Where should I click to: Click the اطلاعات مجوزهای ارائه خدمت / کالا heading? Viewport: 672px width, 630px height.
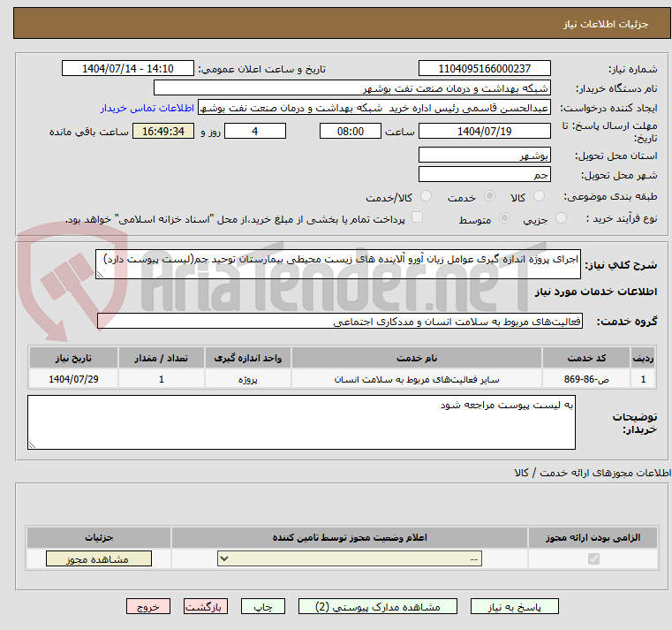(593, 473)
